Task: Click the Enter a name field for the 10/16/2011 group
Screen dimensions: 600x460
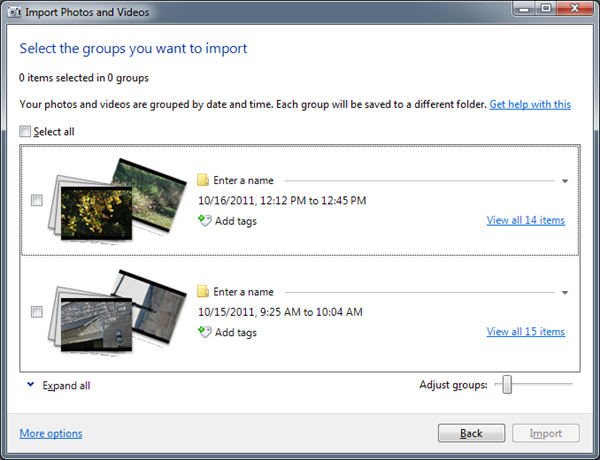Action: coord(243,181)
